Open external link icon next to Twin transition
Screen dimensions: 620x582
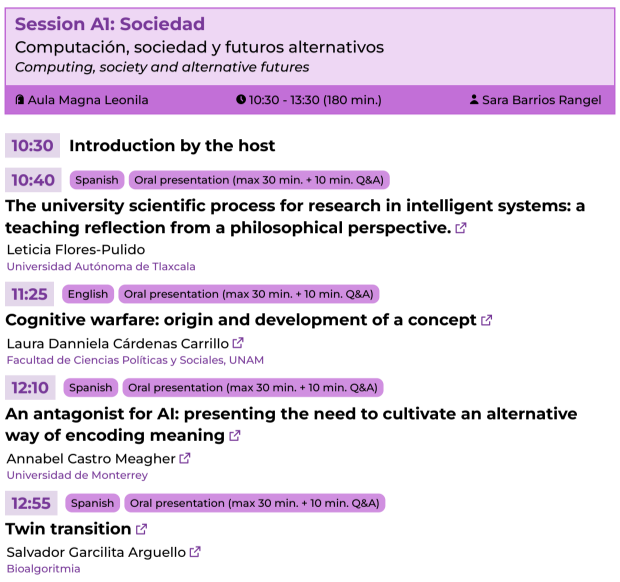click(142, 529)
